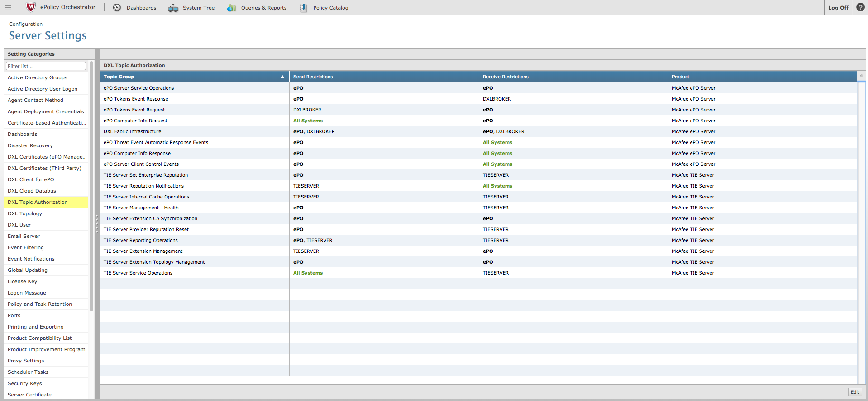Image resolution: width=868 pixels, height=401 pixels.
Task: Sort by Product column header
Action: pyautogui.click(x=763, y=77)
